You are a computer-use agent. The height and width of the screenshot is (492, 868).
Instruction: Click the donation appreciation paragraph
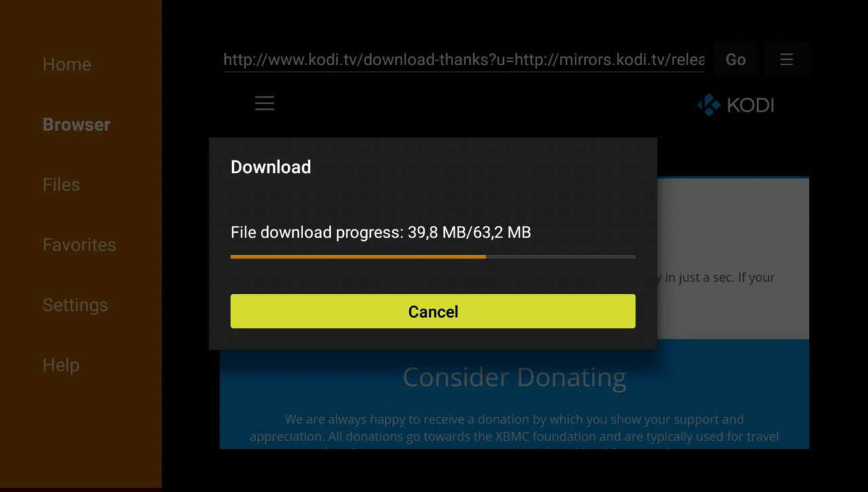coord(514,428)
